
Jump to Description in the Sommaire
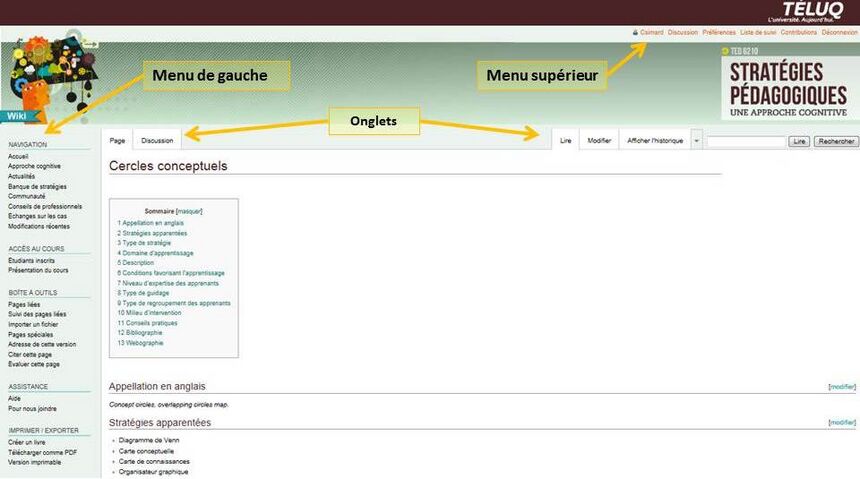(x=138, y=263)
